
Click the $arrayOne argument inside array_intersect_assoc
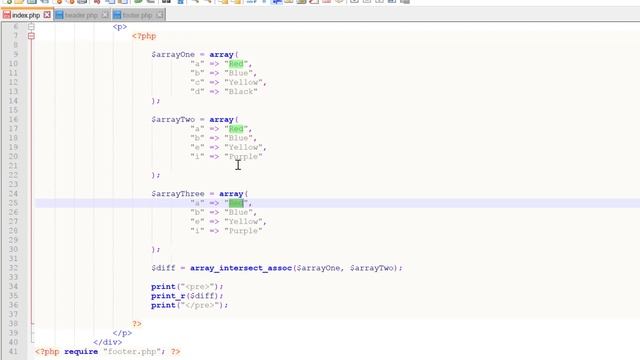point(318,268)
